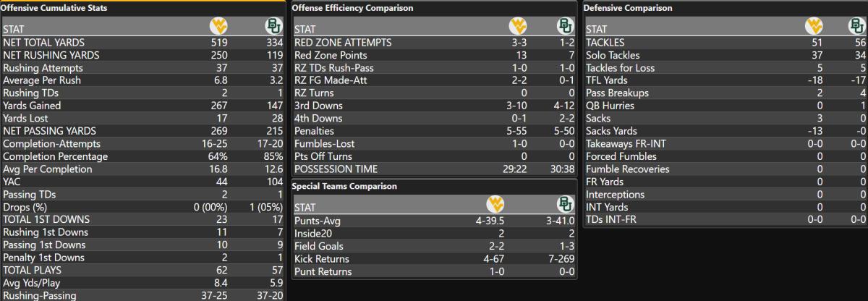Select the Sacks Yards row
The image size is (868, 301).
726,131
